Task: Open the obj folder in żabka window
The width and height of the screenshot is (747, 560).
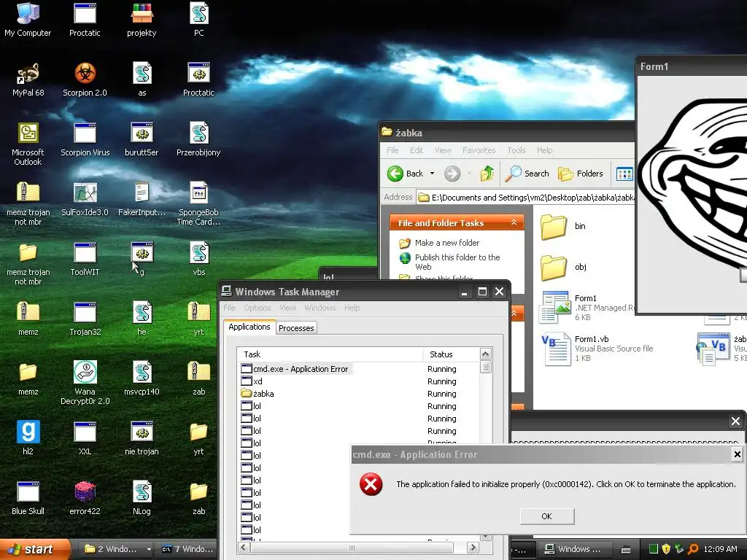Action: click(x=564, y=267)
